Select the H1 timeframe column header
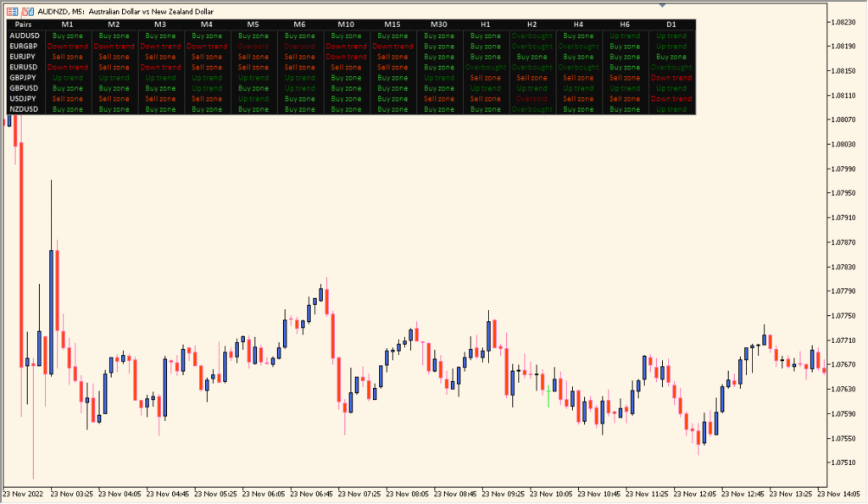 pyautogui.click(x=485, y=25)
